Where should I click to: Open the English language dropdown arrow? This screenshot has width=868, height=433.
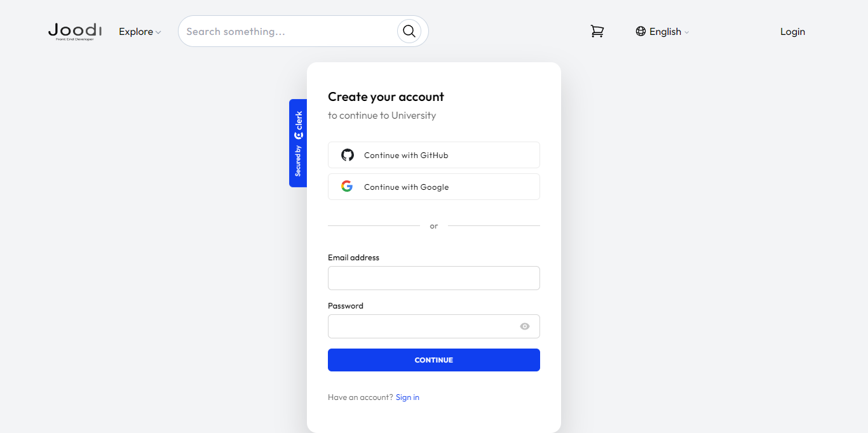[x=686, y=32]
